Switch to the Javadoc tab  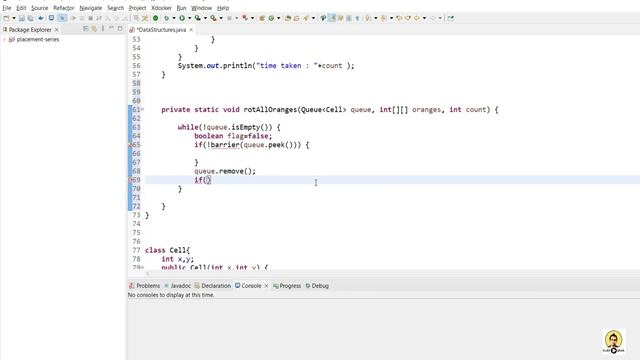click(x=178, y=286)
